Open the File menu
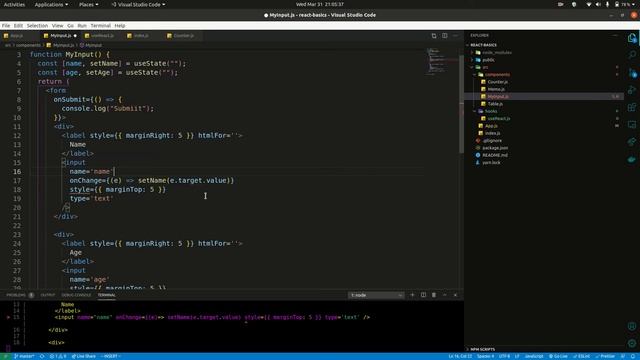Viewport: 640px width, 360px height. 6,26
